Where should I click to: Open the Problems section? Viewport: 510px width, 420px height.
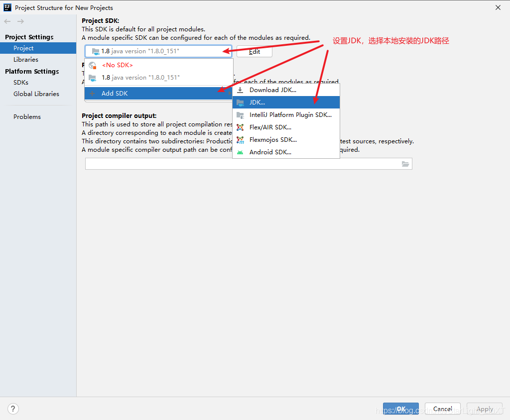[27, 117]
